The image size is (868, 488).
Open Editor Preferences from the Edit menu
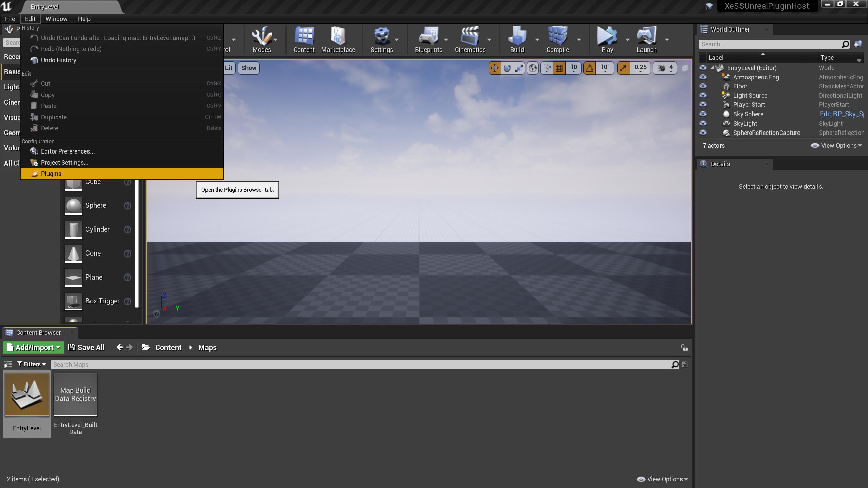coord(122,151)
